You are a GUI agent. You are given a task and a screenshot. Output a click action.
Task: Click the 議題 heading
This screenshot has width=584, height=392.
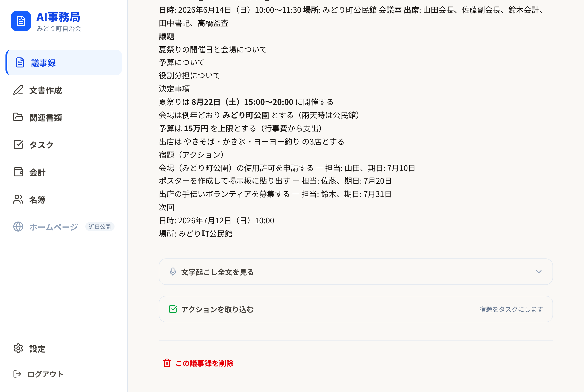coord(167,36)
